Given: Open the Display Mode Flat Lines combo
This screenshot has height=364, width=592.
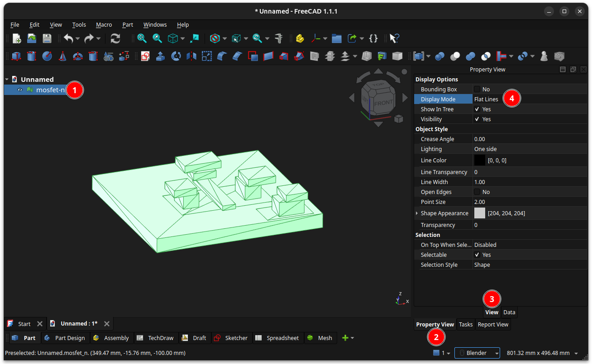Looking at the screenshot, I should (x=530, y=99).
